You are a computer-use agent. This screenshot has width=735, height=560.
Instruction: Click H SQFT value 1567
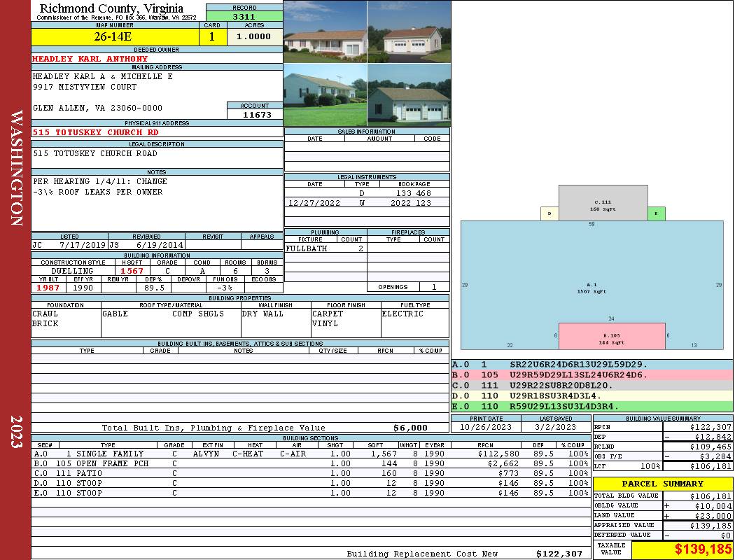(x=132, y=271)
